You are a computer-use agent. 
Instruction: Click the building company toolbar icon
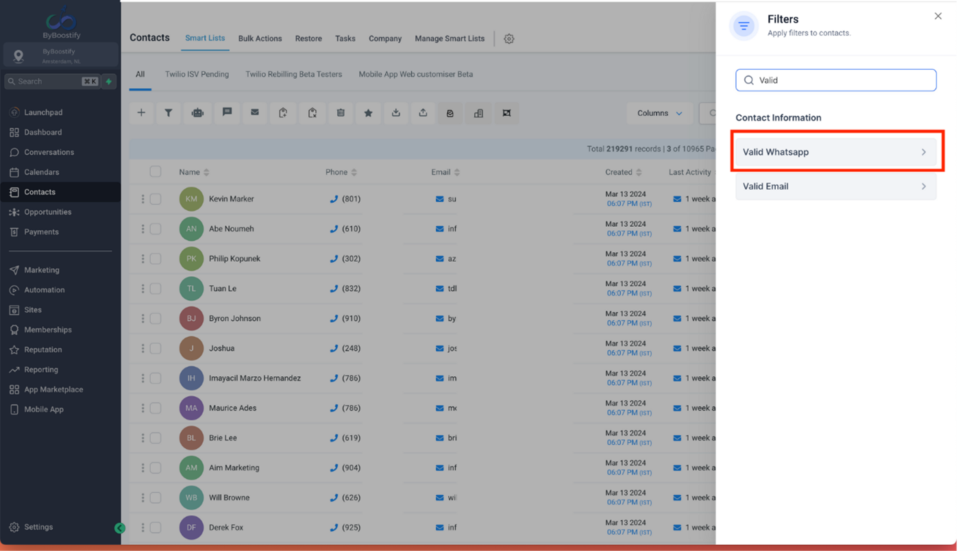point(478,113)
